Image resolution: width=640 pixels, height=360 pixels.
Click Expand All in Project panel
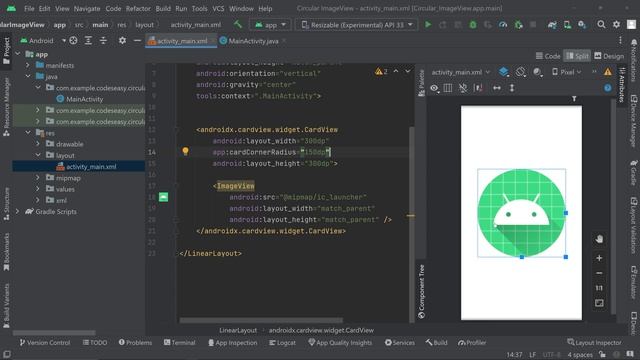[88, 40]
